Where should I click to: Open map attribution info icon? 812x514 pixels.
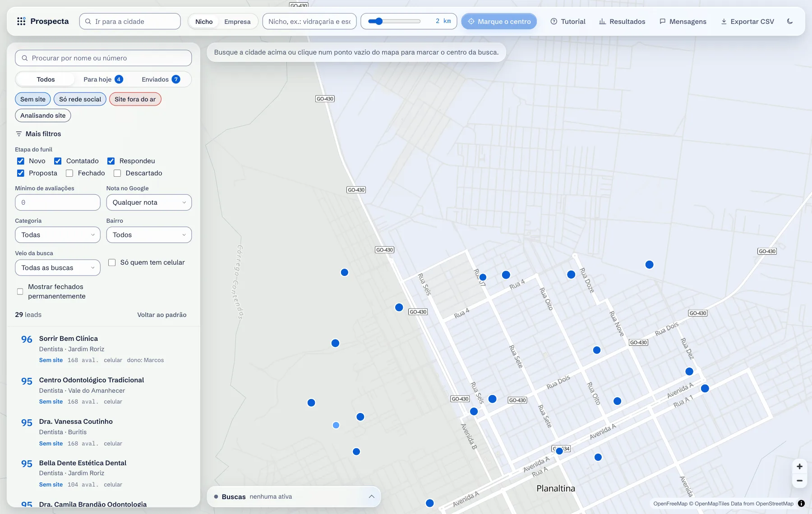click(801, 504)
